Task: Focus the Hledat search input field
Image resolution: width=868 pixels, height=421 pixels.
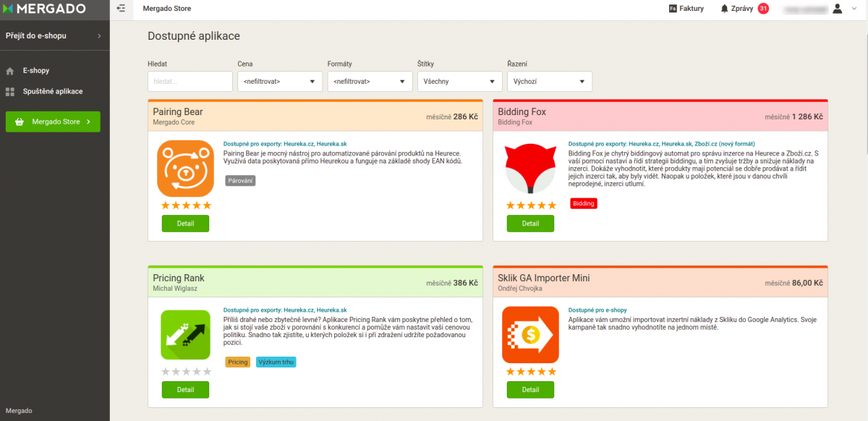Action: [x=190, y=82]
